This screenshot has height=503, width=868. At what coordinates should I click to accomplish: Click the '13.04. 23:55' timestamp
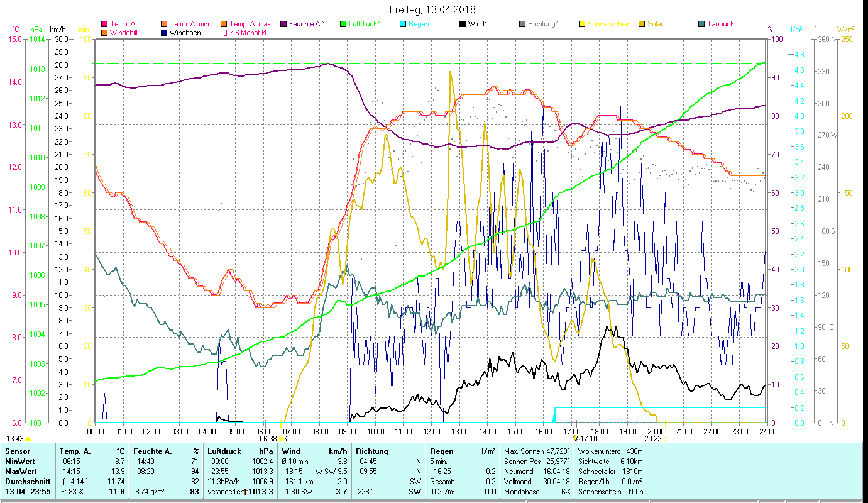pos(28,492)
